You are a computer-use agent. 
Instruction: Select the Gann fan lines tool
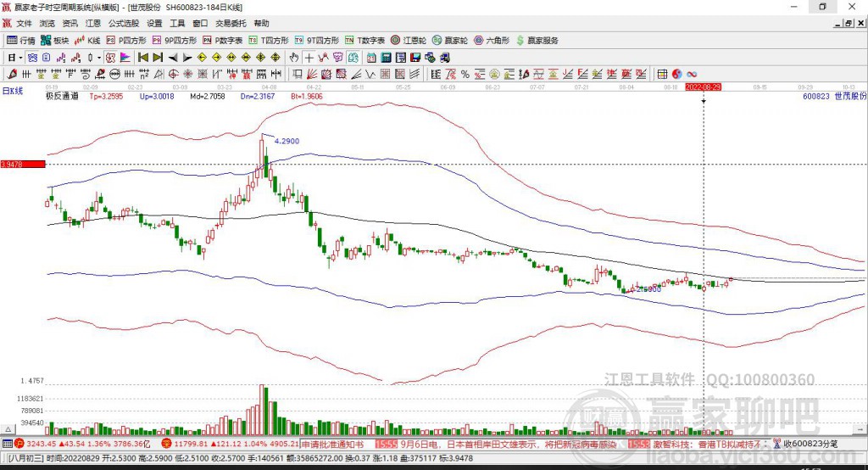312,75
